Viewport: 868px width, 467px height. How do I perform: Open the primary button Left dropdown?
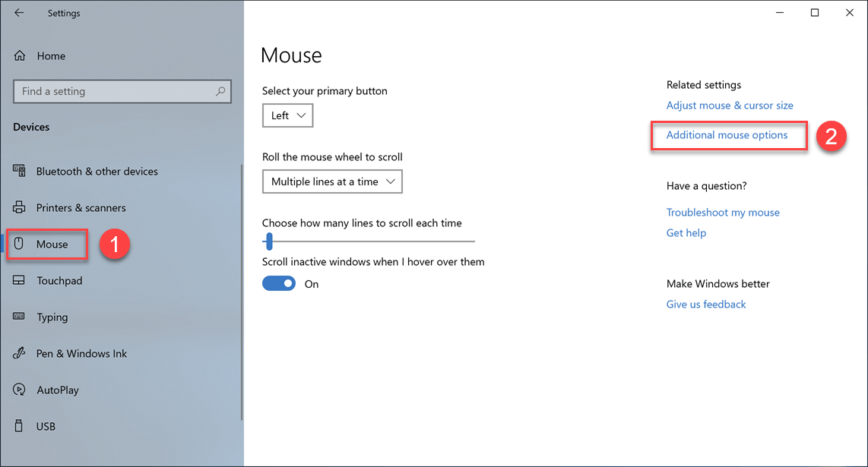click(287, 115)
